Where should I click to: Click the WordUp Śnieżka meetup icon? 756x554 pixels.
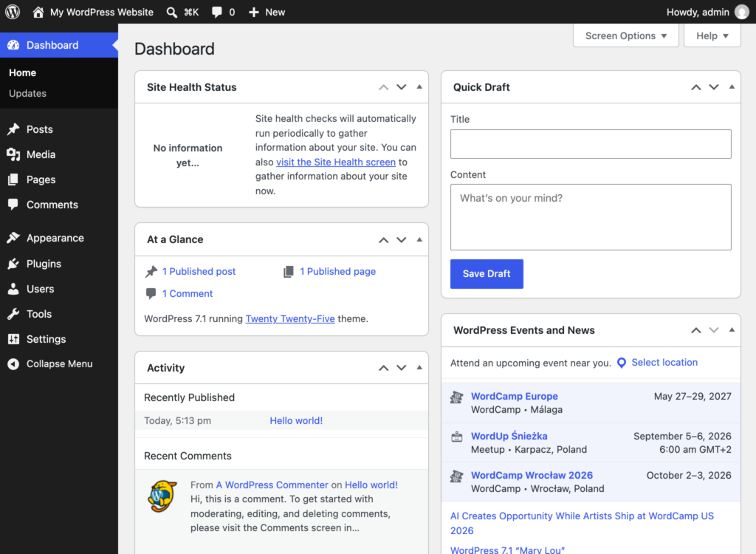coord(456,437)
